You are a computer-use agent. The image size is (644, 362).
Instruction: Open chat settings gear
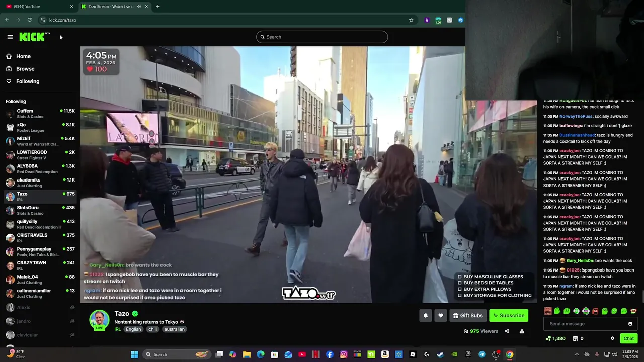tap(612, 338)
